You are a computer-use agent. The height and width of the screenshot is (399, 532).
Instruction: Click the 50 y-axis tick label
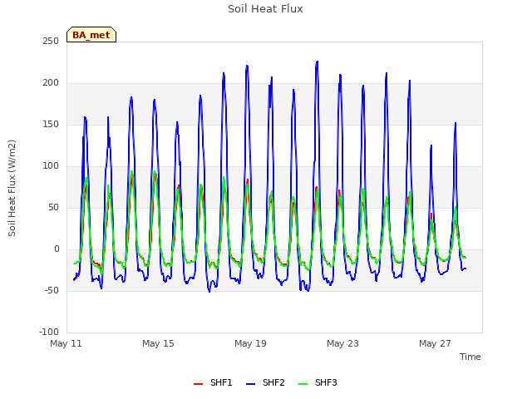[x=53, y=208]
